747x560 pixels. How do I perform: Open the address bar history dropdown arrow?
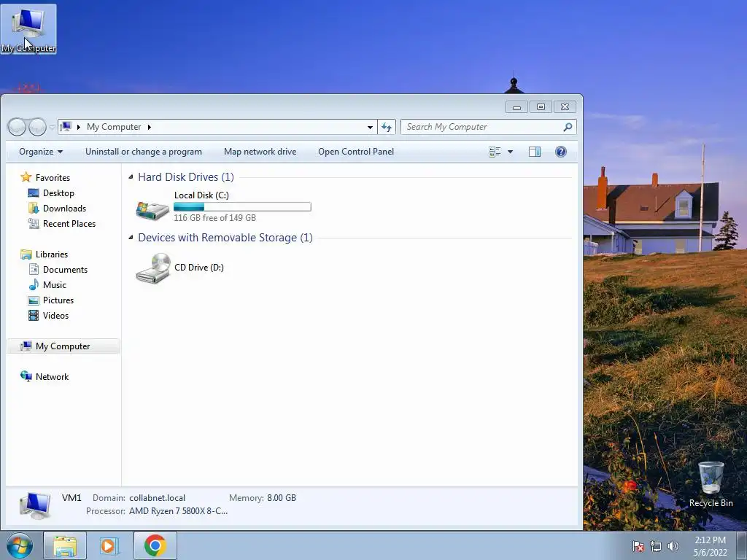(370, 127)
